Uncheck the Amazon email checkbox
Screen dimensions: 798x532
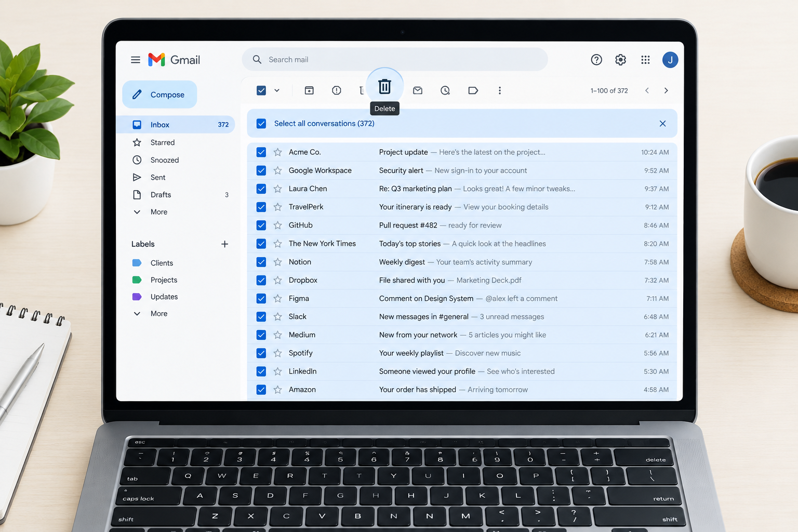(261, 390)
